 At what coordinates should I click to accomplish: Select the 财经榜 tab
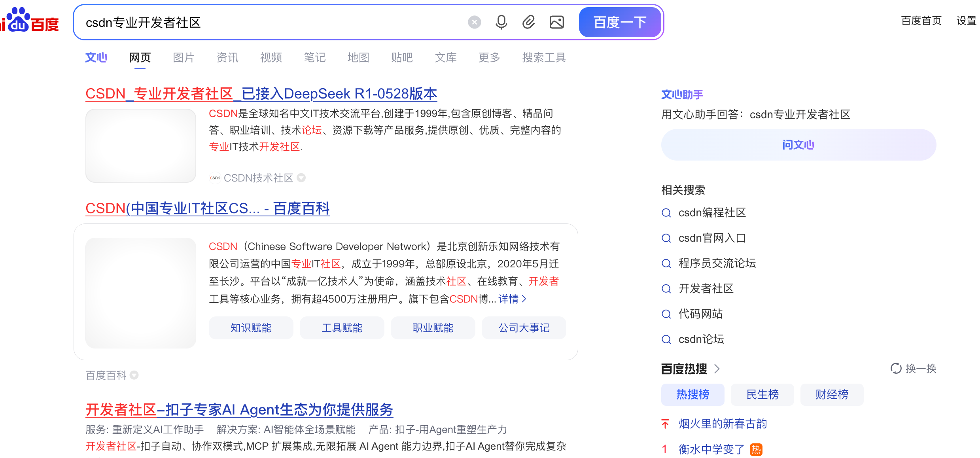click(831, 394)
